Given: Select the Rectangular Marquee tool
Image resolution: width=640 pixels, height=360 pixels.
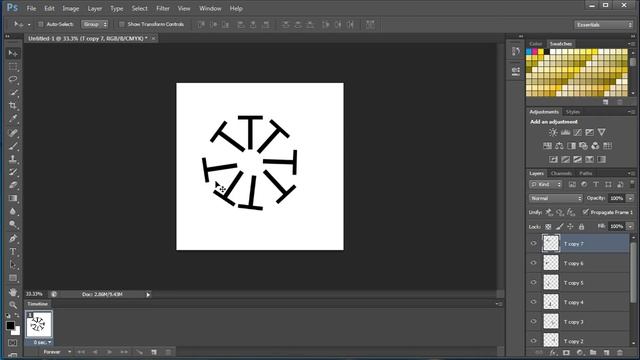Looking at the screenshot, I should (x=13, y=67).
